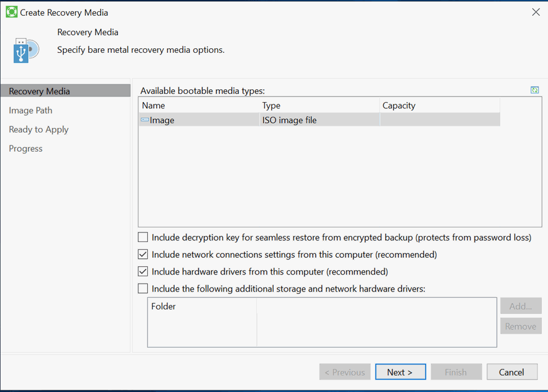Open the Ready to Apply step

[x=38, y=130]
